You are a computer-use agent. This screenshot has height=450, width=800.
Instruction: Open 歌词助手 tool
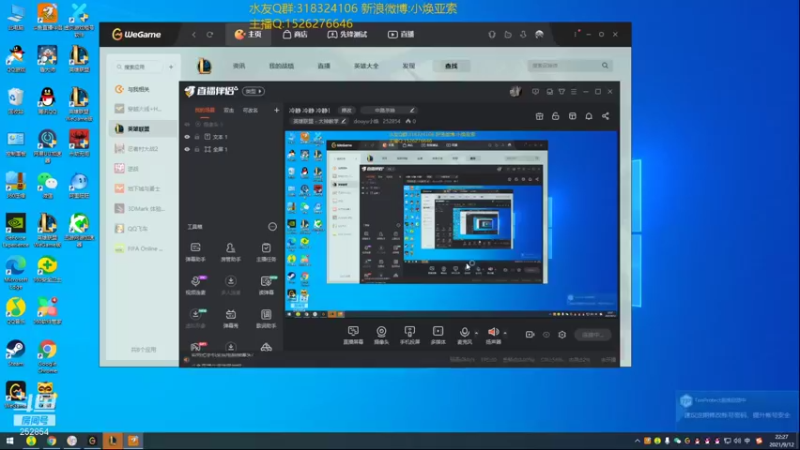[x=266, y=318]
